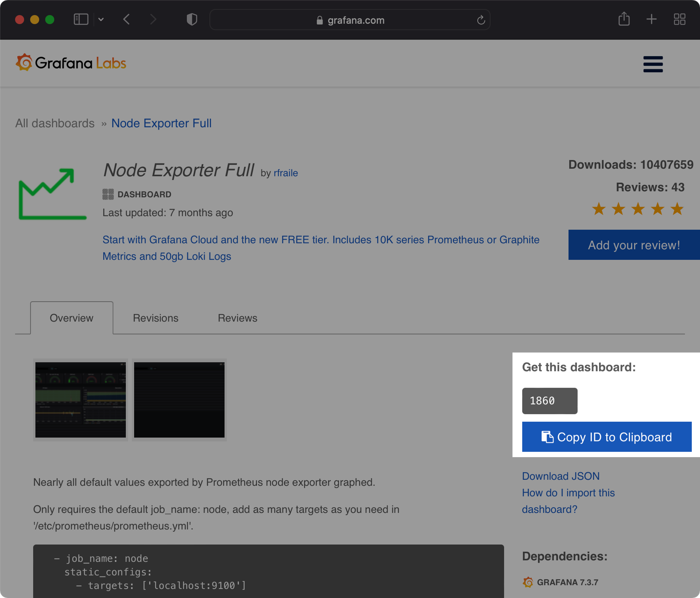This screenshot has width=700, height=598.
Task: Reload the page with refresh icon
Action: 481,20
